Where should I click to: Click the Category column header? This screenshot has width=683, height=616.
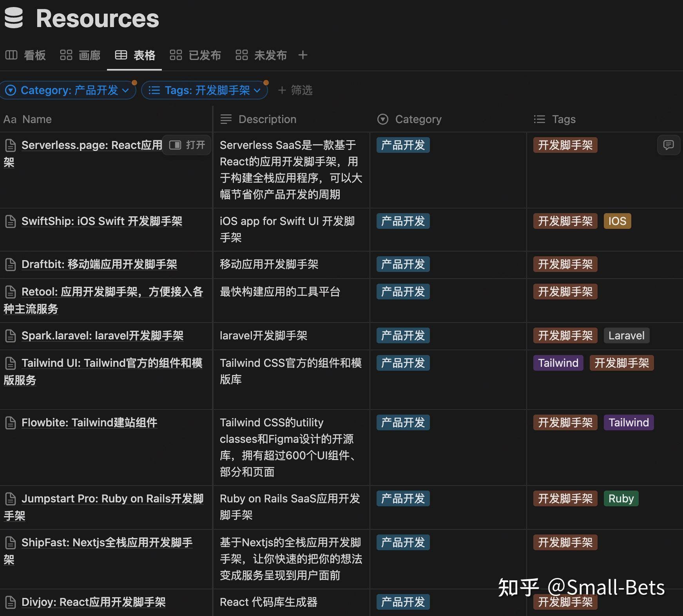tap(409, 119)
